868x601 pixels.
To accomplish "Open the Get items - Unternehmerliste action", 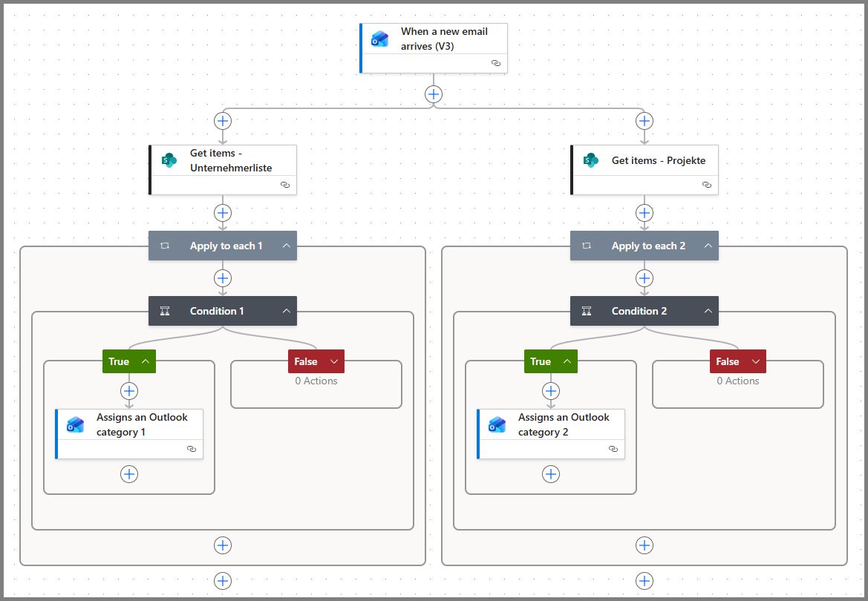I will (x=223, y=170).
